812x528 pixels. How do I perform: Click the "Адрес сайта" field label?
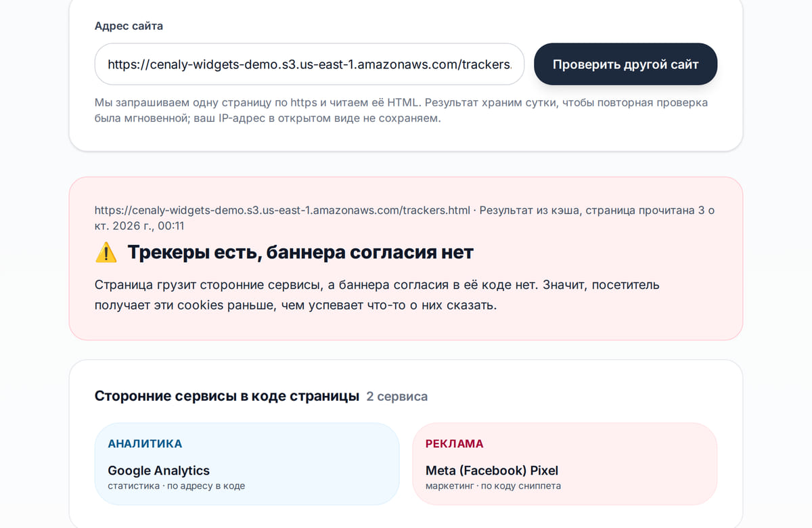point(129,26)
